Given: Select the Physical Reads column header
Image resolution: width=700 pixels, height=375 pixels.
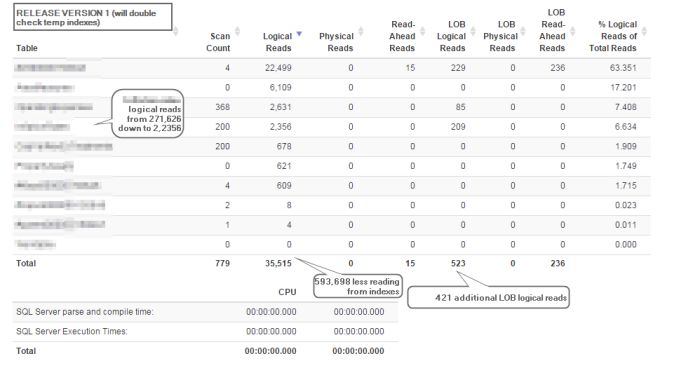Looking at the screenshot, I should [337, 42].
